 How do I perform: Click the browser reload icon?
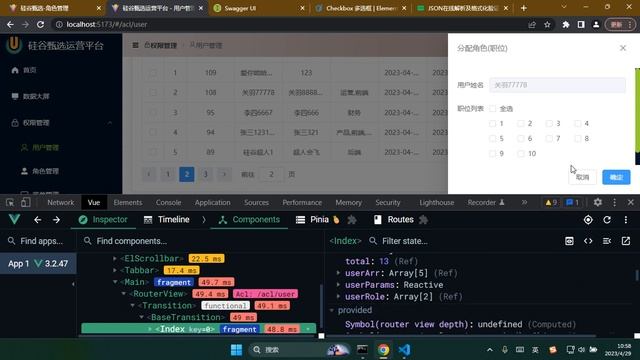pos(40,24)
